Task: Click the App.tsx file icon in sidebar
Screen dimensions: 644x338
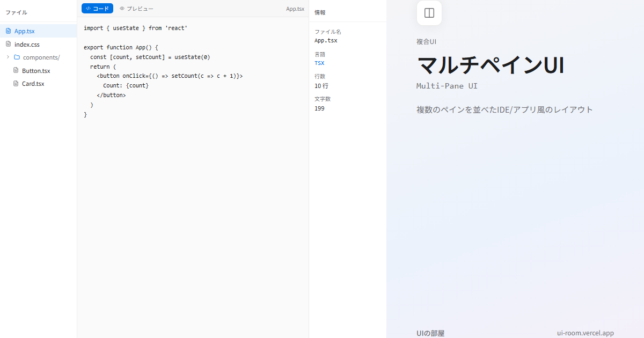Action: pos(8,31)
